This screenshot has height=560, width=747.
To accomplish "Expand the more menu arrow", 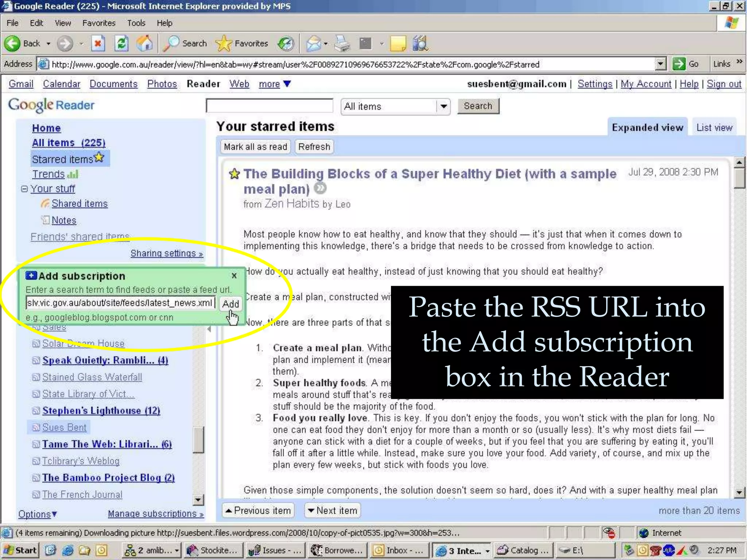I will [287, 84].
